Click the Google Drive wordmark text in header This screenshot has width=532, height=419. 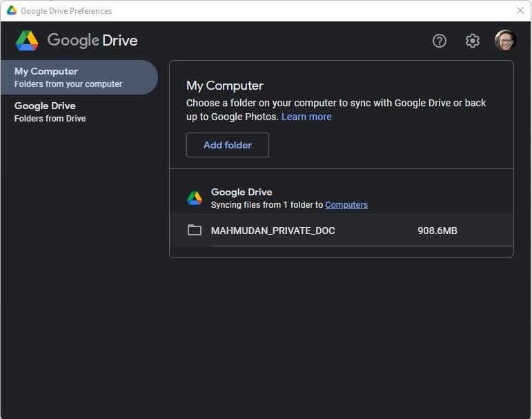pos(92,41)
